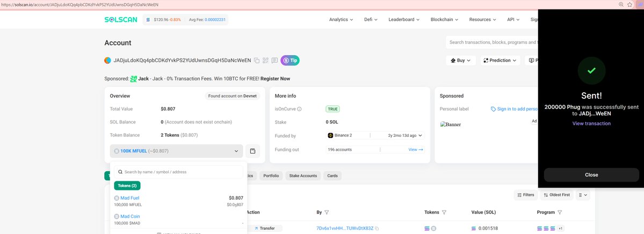644x234 pixels.
Task: Open the View transaction link
Action: (x=591, y=123)
